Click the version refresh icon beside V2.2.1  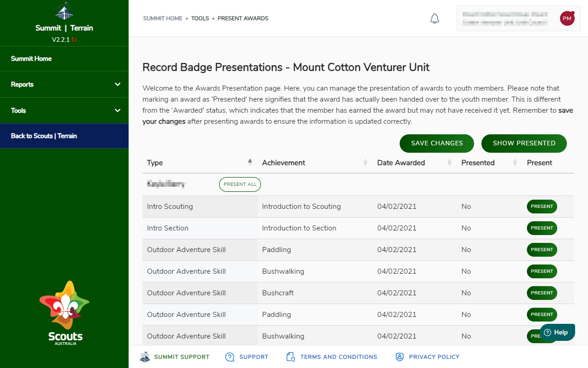[x=74, y=40]
